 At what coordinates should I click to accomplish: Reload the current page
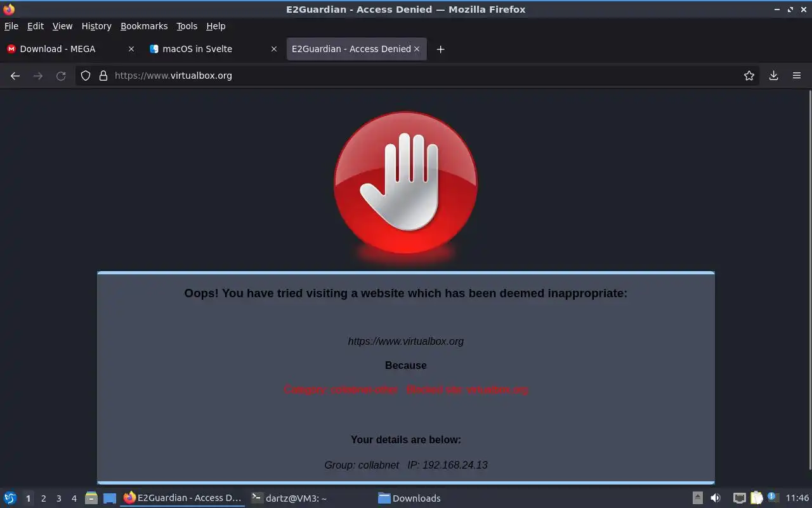(x=61, y=76)
